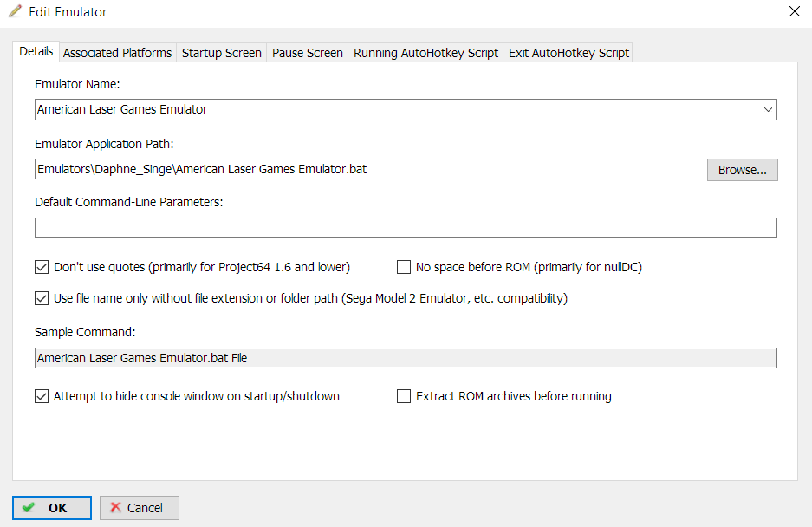Toggle Attempt to hide console window checkbox
The width and height of the screenshot is (812, 527).
(x=42, y=396)
